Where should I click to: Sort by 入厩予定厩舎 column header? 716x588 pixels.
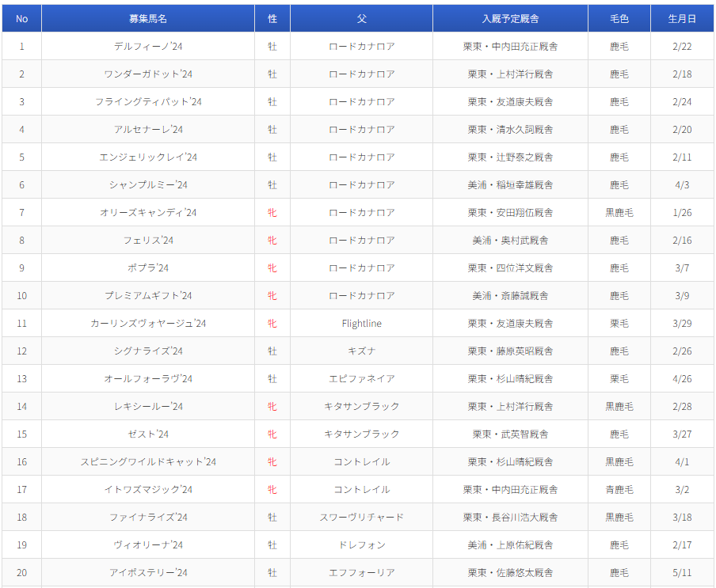pos(510,18)
